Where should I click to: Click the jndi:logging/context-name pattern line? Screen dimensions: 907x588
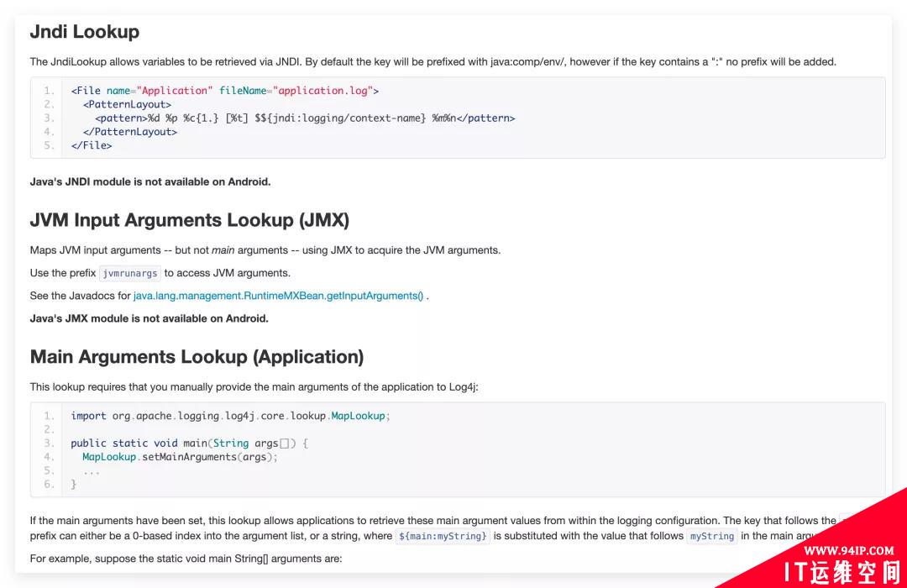tap(305, 118)
